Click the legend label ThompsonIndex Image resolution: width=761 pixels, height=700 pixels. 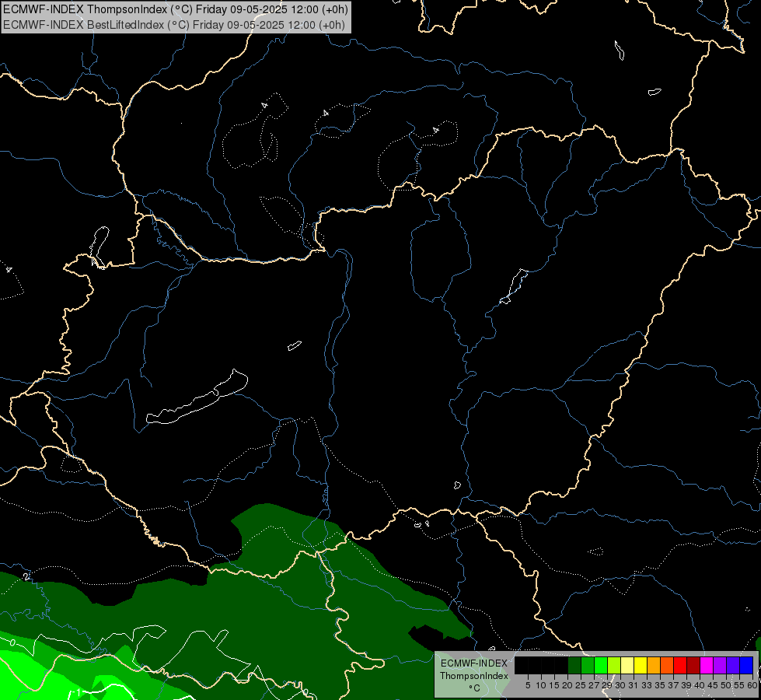(474, 676)
